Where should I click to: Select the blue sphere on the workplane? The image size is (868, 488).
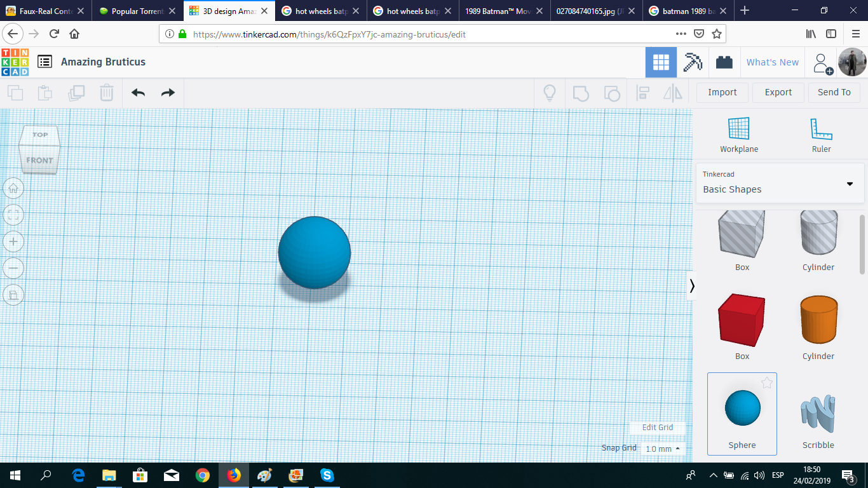point(315,252)
